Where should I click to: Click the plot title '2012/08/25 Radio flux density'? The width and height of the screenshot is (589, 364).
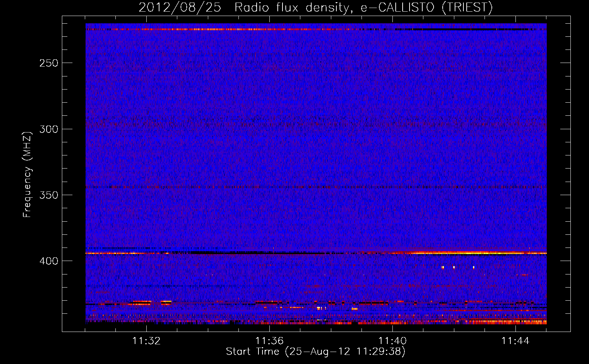316,7
